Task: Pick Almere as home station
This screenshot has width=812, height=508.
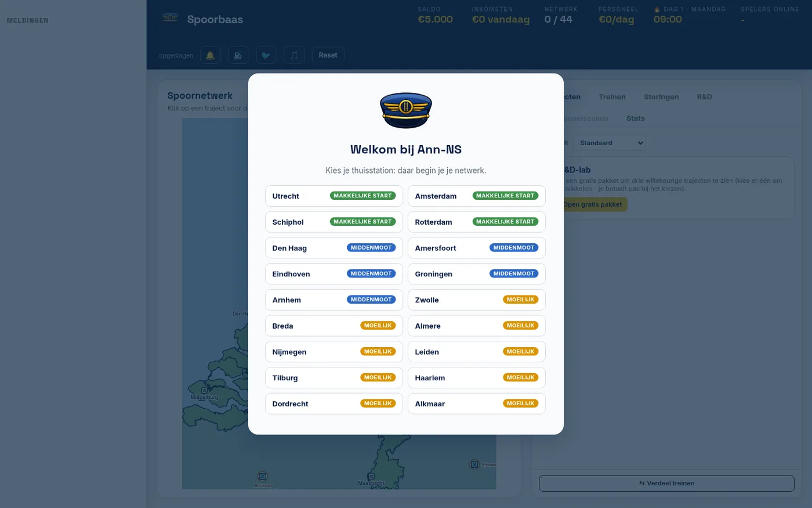Action: click(x=477, y=326)
